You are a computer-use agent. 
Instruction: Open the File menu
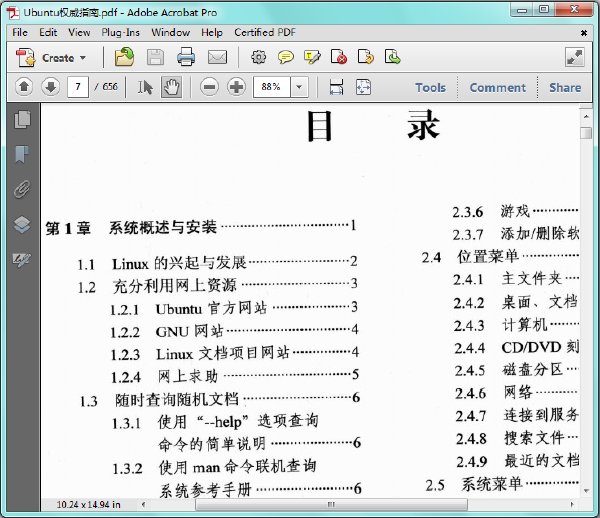point(20,33)
